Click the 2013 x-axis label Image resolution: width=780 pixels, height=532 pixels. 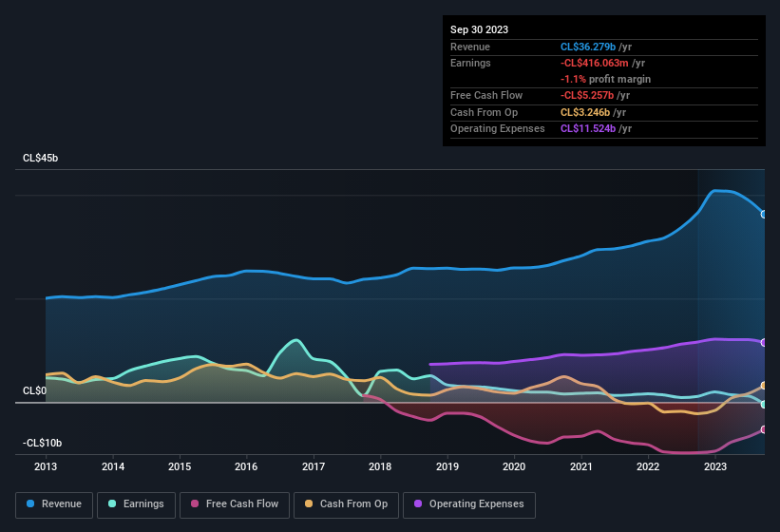coord(46,466)
